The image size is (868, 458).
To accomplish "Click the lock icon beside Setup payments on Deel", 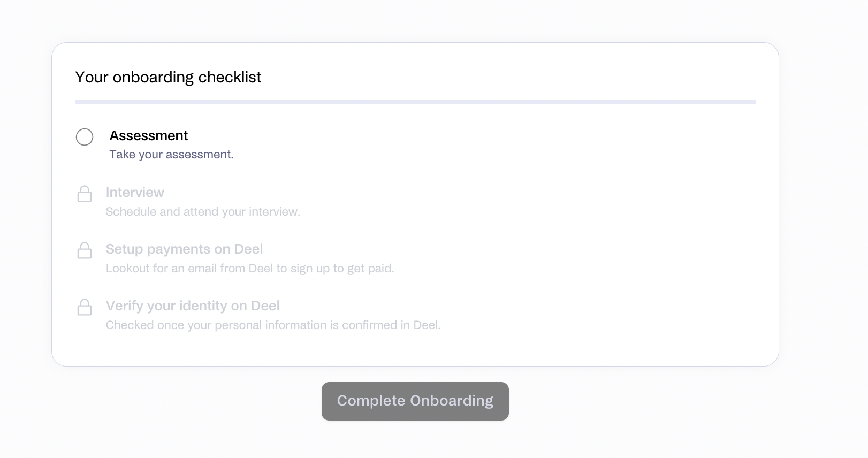I will 85,250.
